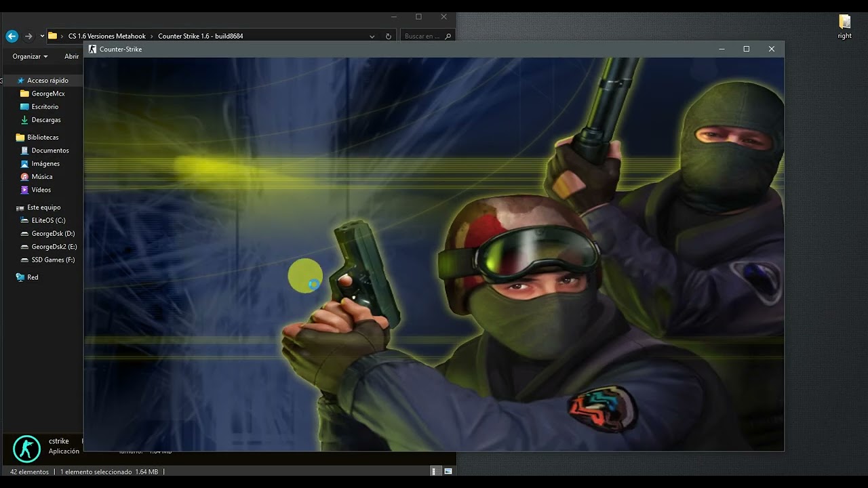Maximize the Counter-Strike window

[747, 49]
